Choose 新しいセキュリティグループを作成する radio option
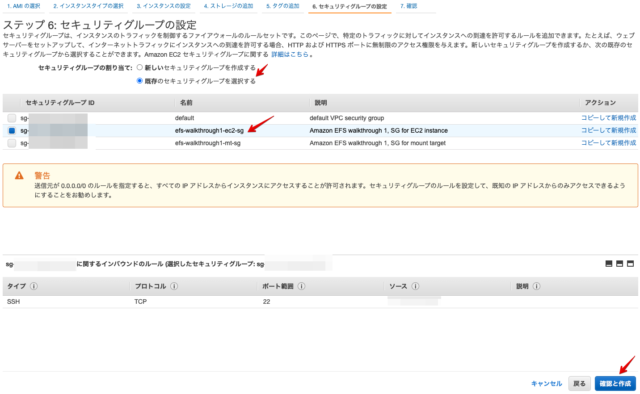This screenshot has width=640, height=394. click(140, 67)
